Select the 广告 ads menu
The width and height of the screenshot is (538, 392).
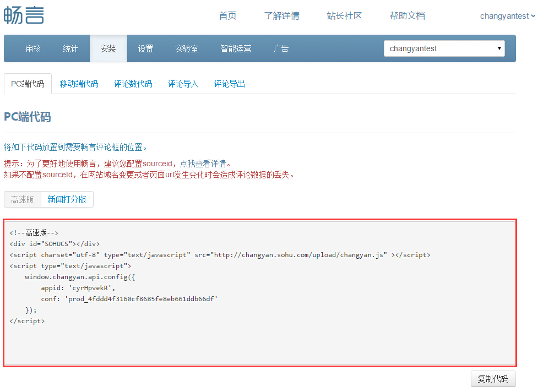281,48
